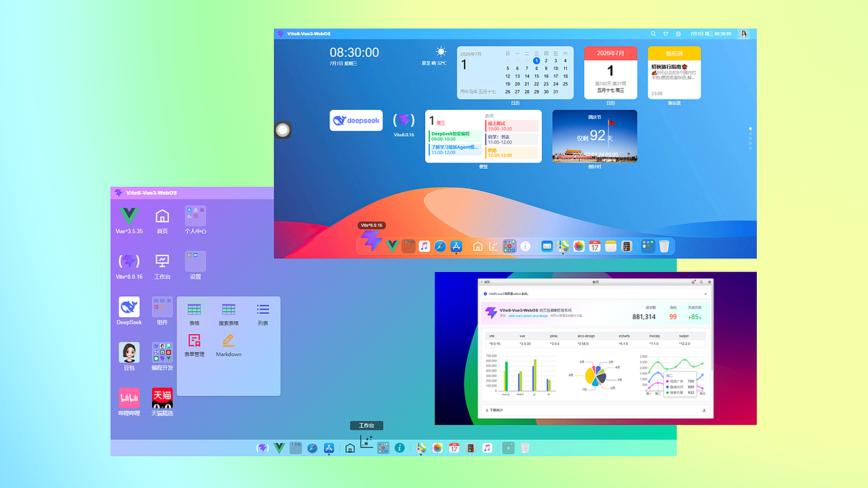Open Calculator from the blue desktop dock
Viewport: 868px width, 488px height.
627,246
